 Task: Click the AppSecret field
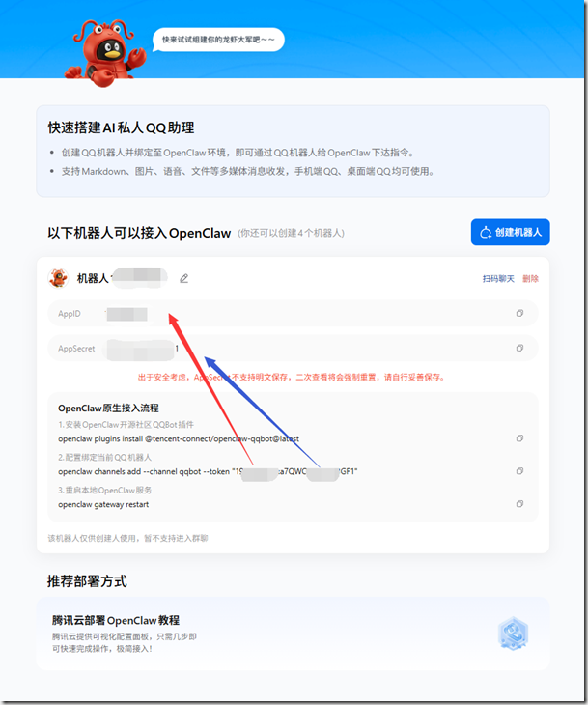click(293, 348)
